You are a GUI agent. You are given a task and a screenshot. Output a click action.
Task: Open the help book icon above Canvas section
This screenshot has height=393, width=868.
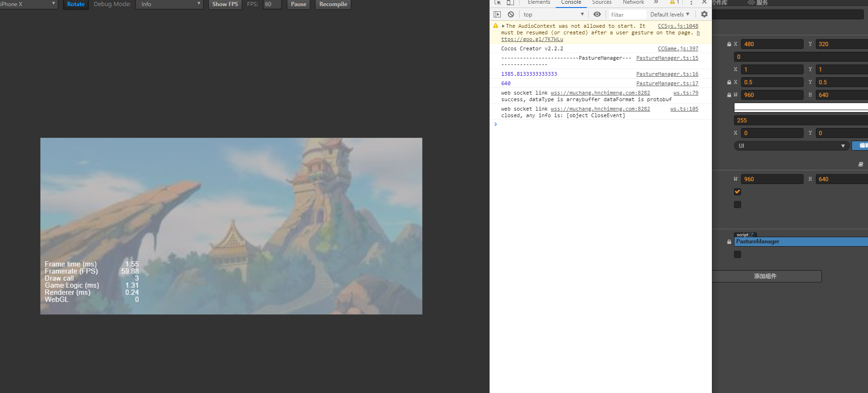(x=860, y=164)
